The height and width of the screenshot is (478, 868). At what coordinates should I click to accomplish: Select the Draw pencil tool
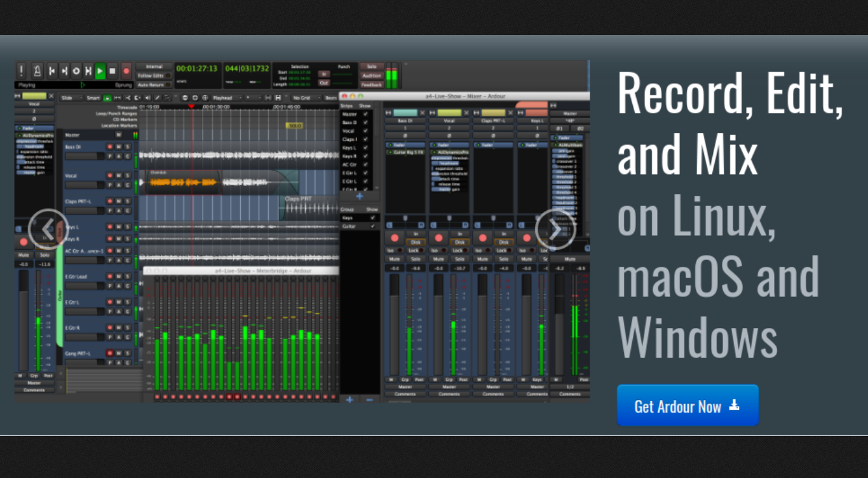(157, 98)
